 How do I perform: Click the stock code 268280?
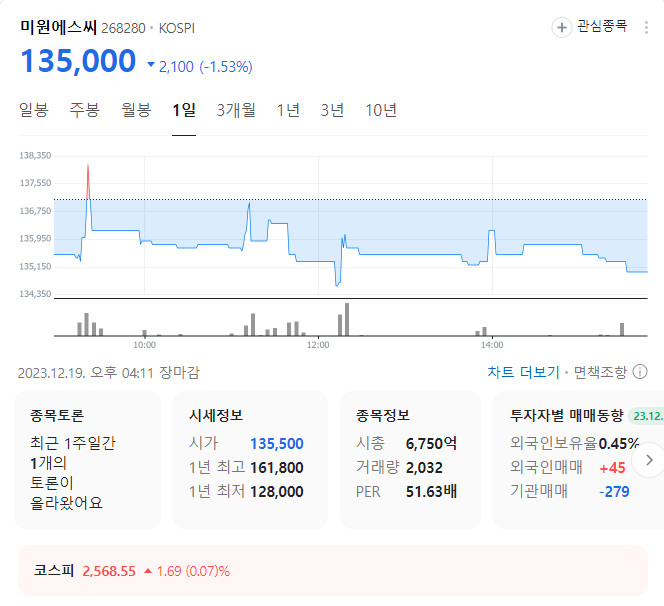click(123, 28)
